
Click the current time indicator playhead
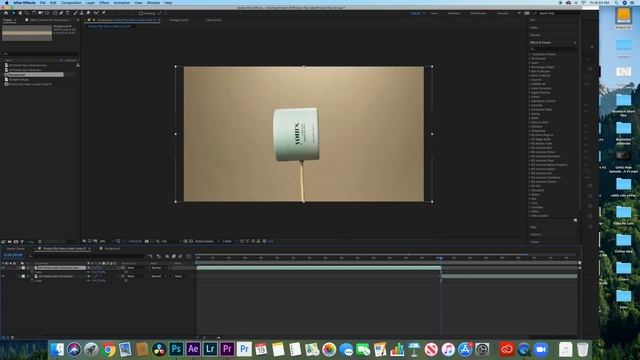click(x=440, y=258)
